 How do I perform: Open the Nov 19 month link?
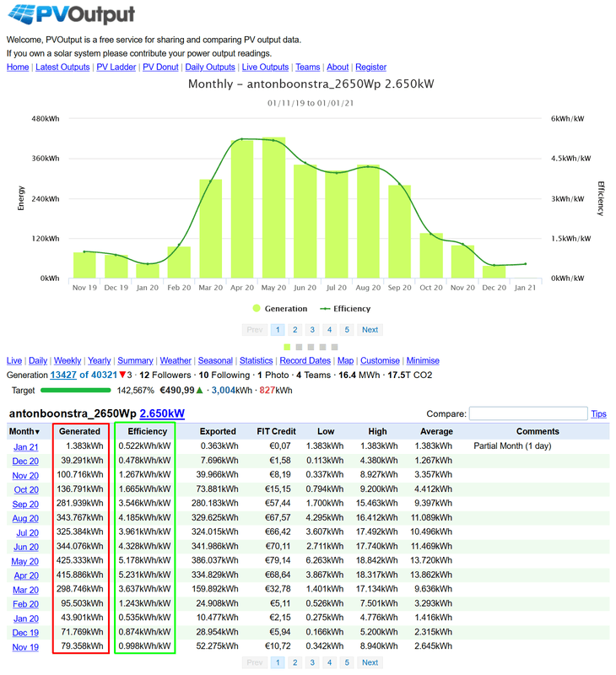coord(25,647)
